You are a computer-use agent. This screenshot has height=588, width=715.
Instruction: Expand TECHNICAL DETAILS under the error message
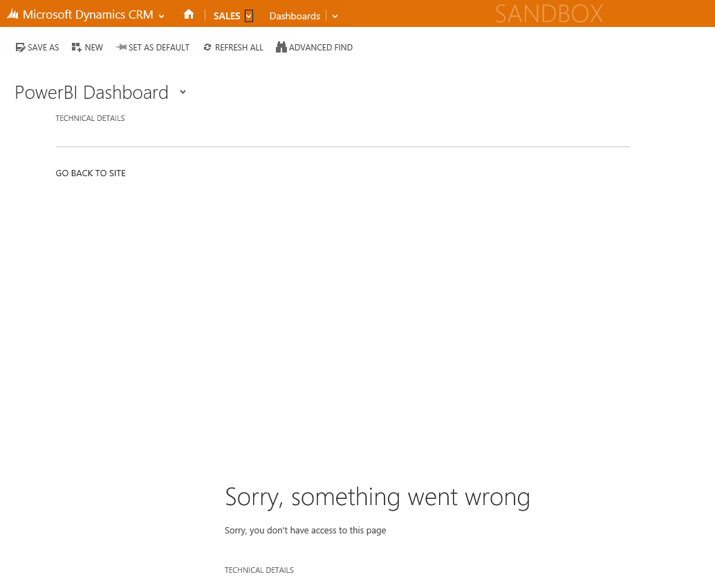[259, 570]
